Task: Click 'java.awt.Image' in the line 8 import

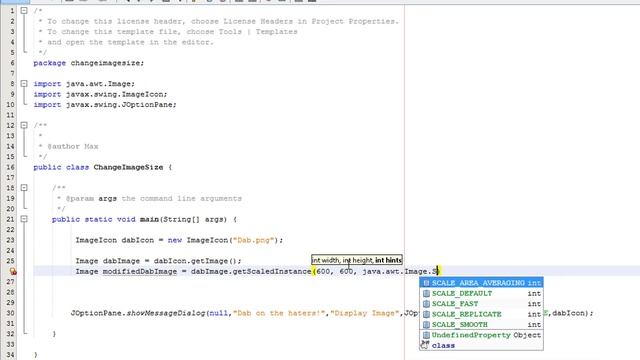Action: [98, 84]
